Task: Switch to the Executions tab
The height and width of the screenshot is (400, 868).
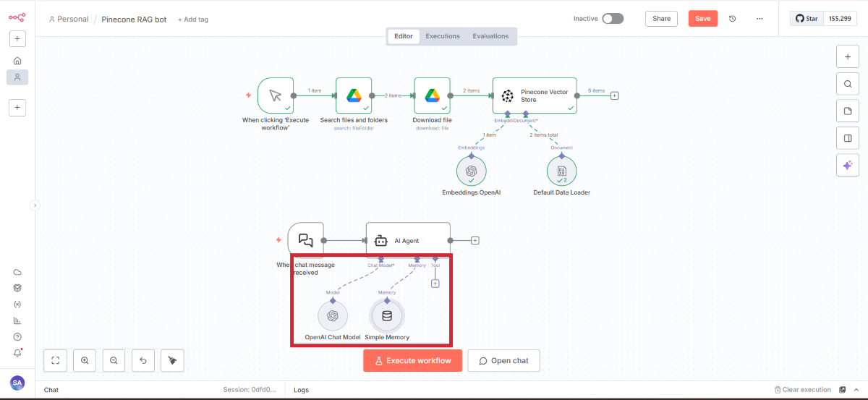Action: tap(442, 36)
